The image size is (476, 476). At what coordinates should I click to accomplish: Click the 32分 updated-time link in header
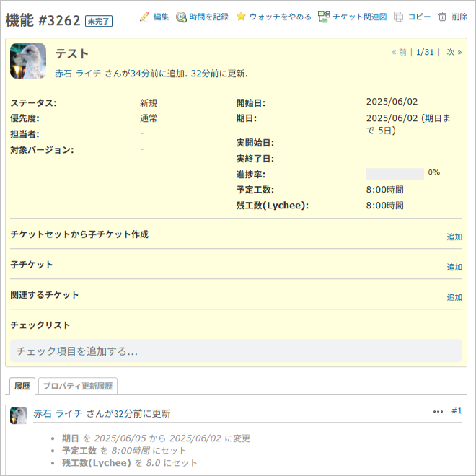[x=200, y=74]
